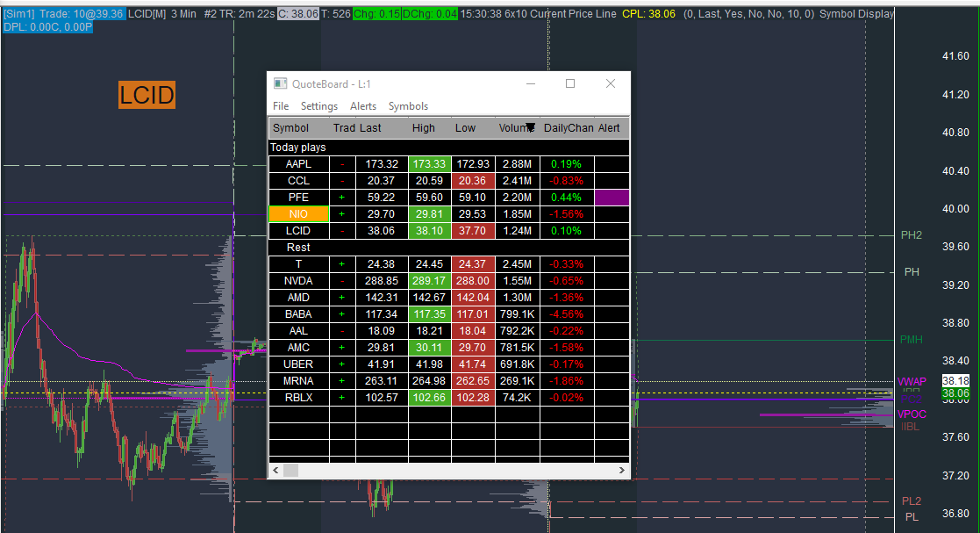Click AMC high value 30.11

point(429,348)
